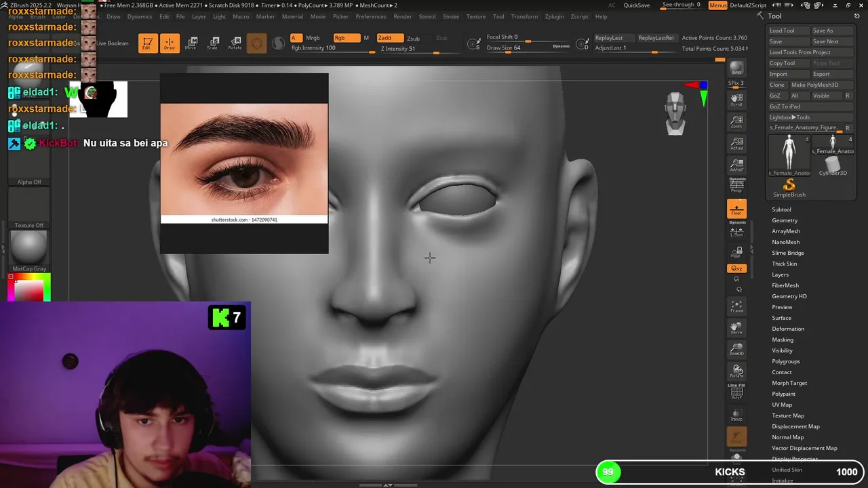This screenshot has height=488, width=868.
Task: Click the GoZ To iPad button
Action: click(x=810, y=106)
